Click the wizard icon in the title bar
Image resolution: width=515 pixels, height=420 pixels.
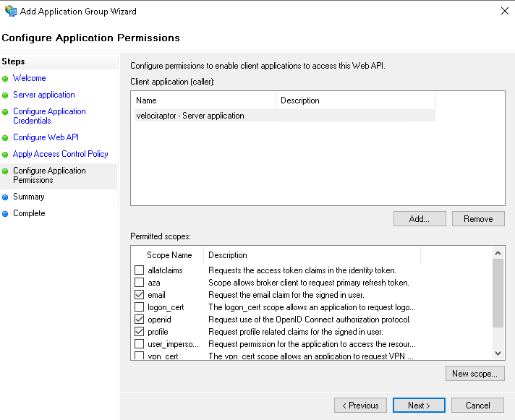(x=10, y=11)
